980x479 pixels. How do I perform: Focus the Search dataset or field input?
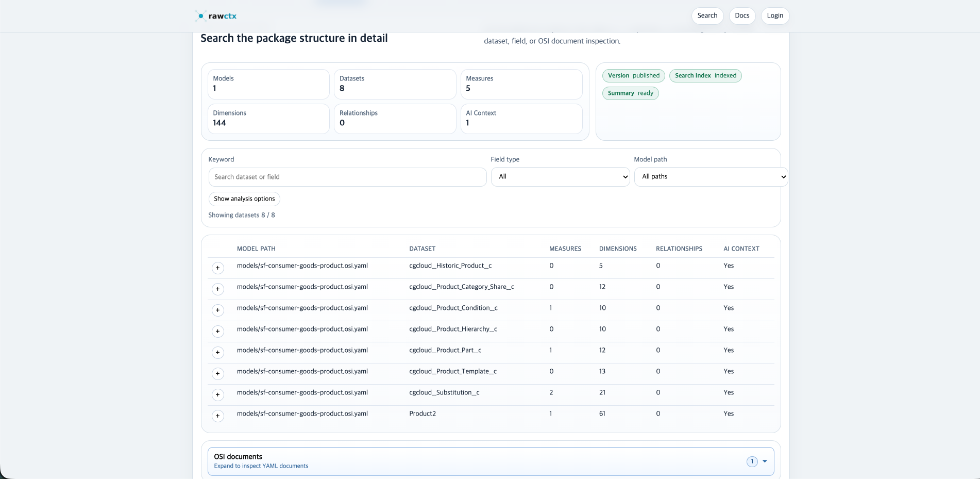pos(347,177)
